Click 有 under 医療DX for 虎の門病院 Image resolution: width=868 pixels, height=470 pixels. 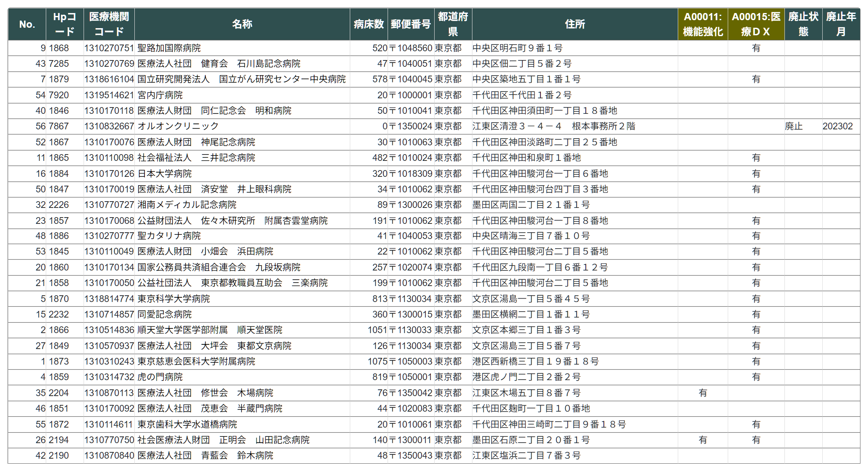756,377
